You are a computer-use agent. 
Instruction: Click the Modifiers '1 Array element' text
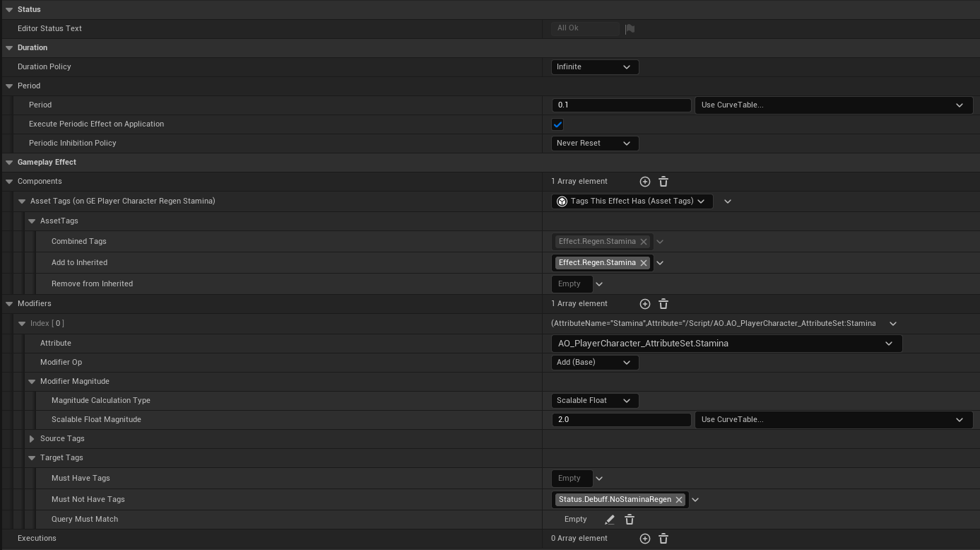pyautogui.click(x=579, y=304)
